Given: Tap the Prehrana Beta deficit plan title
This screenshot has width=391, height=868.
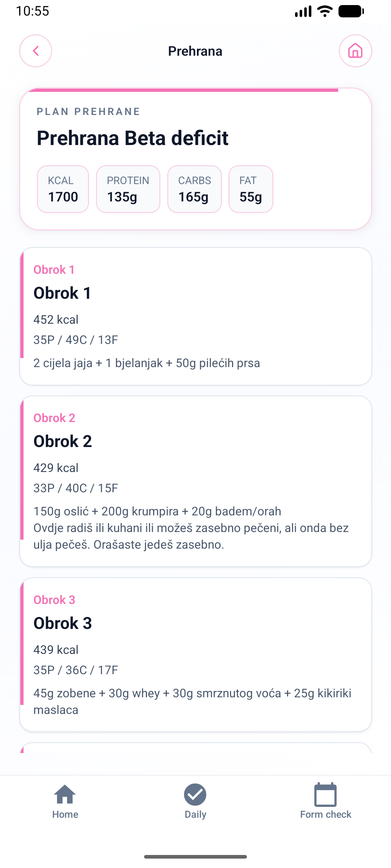Looking at the screenshot, I should [x=133, y=138].
